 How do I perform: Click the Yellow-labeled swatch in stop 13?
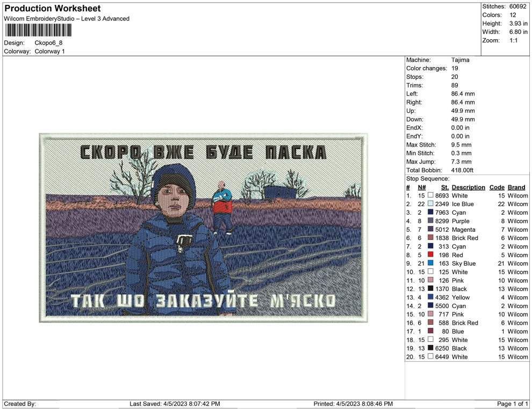click(430, 297)
